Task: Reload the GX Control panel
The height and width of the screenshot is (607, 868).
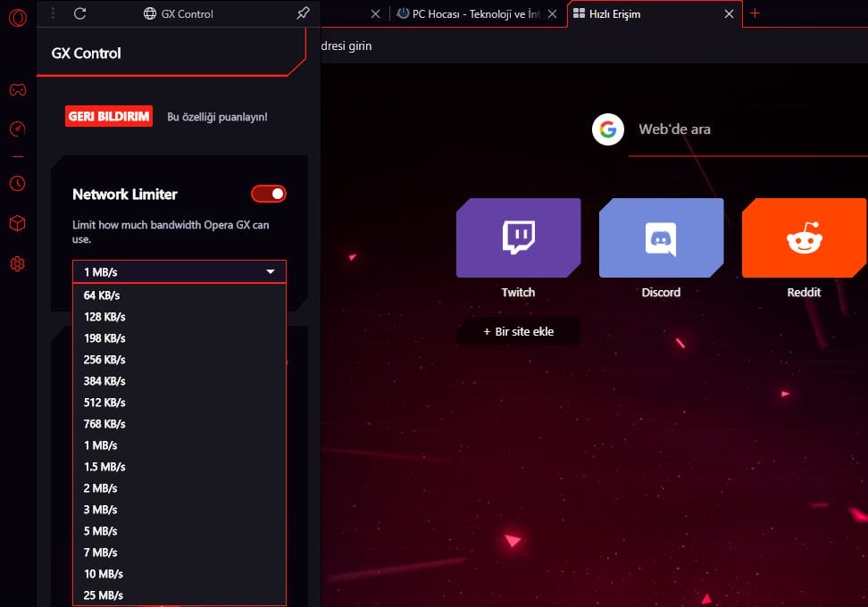Action: [80, 13]
